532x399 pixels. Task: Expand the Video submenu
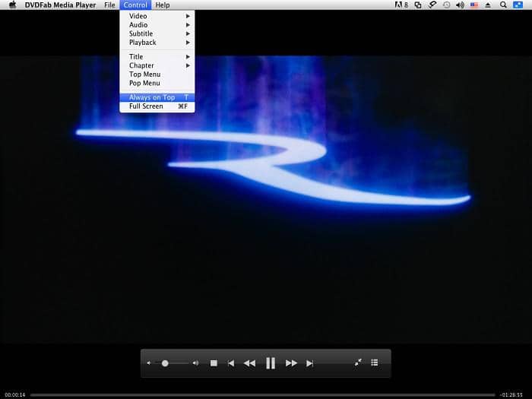point(157,16)
